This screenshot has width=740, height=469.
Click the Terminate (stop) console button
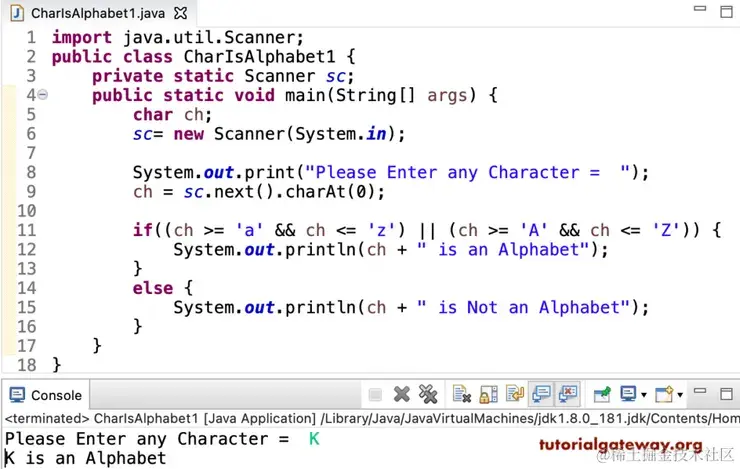tap(375, 394)
